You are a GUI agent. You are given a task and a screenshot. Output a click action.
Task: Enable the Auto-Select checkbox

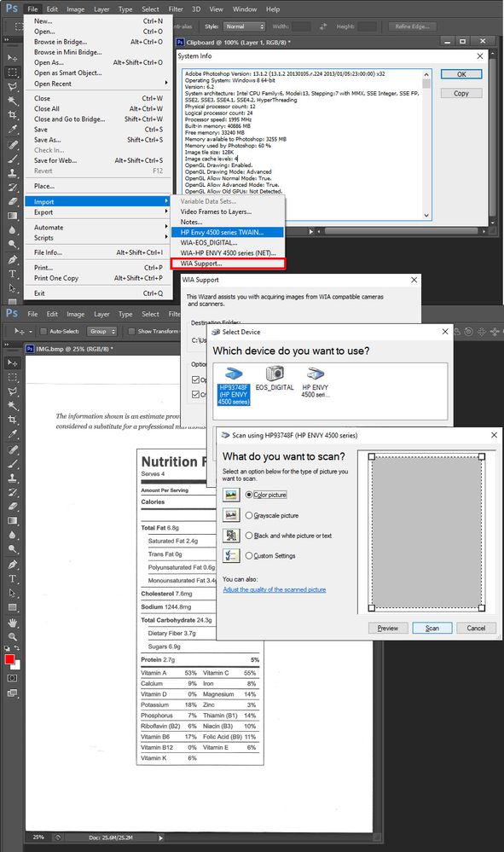[44, 331]
